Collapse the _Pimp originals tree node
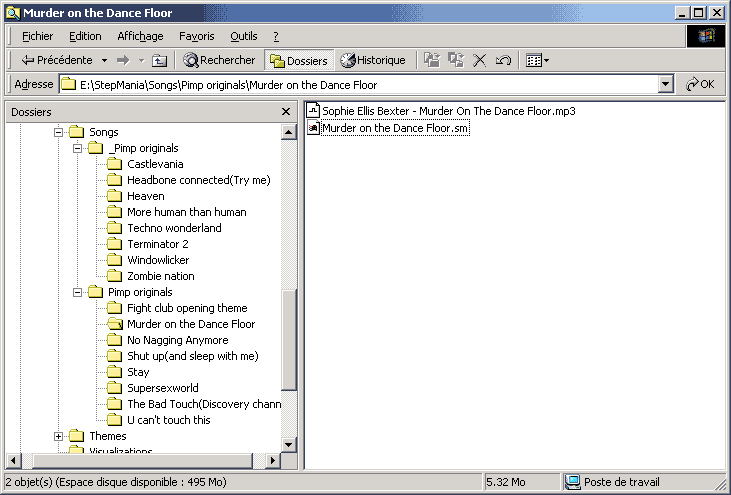The image size is (731, 495). (x=77, y=148)
